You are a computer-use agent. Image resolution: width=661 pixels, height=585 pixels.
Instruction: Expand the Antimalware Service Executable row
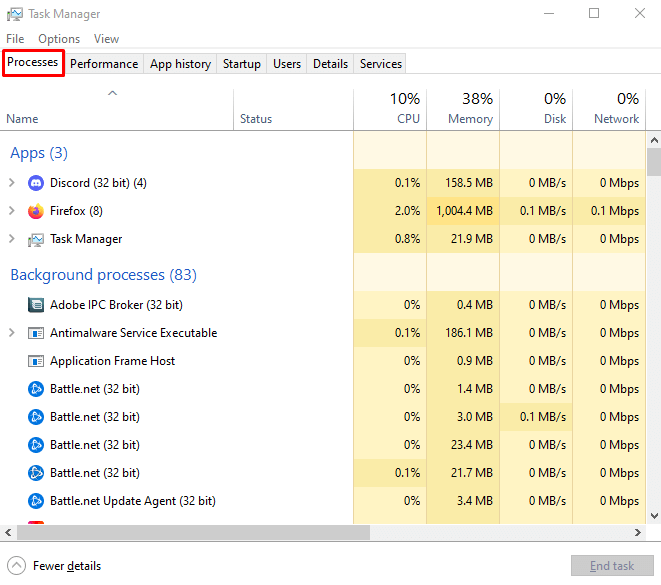point(12,333)
